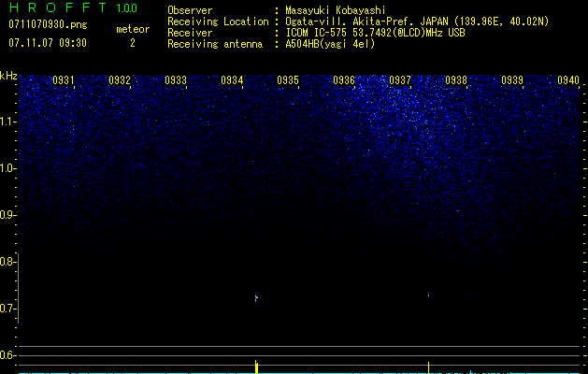Click the 'Observer' field label
The height and width of the screenshot is (374, 588).
(x=190, y=10)
